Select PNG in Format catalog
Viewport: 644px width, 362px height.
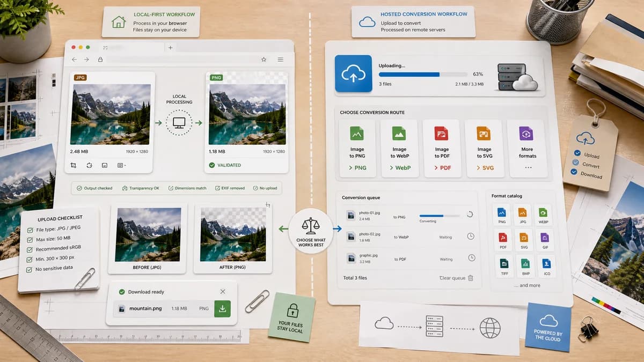click(x=502, y=215)
